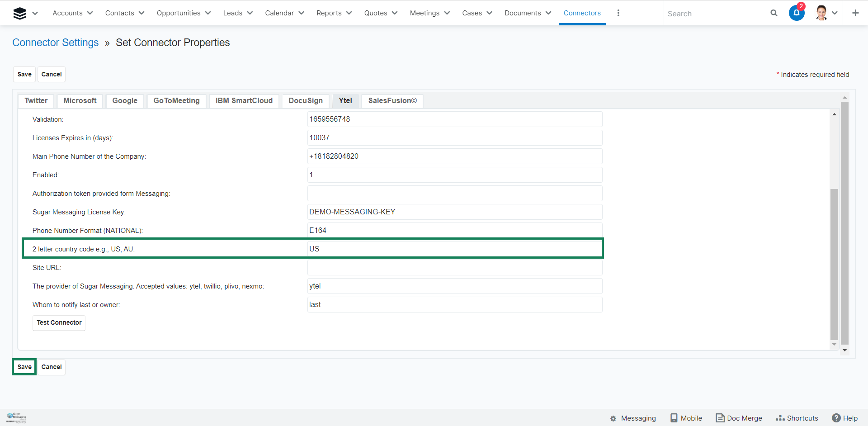Click the Site URL input field
The width and height of the screenshot is (868, 426).
[454, 268]
